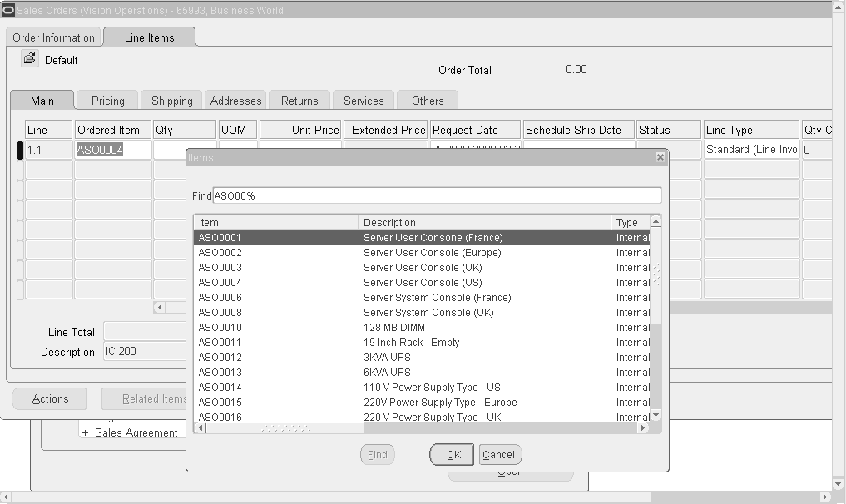Click description Server System Console (France)
Screen dimensions: 846x504
(437, 298)
